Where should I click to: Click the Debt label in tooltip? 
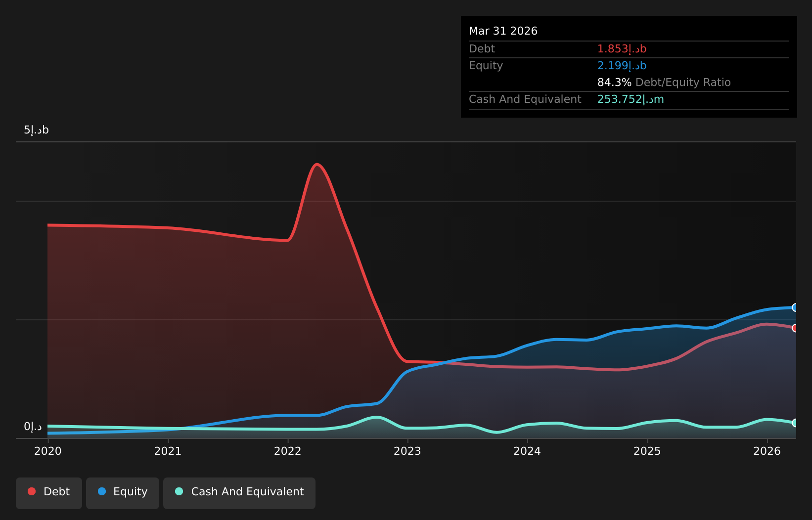point(482,48)
